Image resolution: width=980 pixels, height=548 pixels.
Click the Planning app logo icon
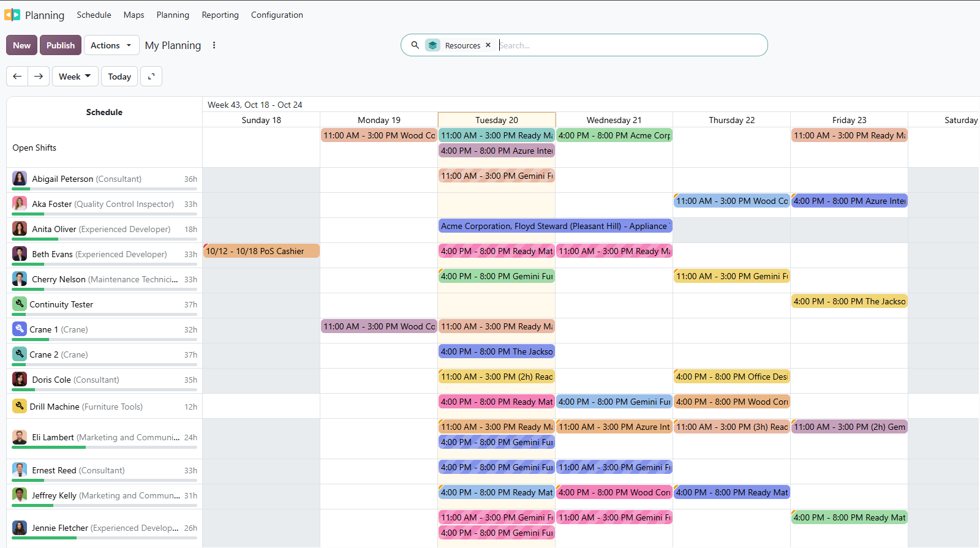click(x=12, y=15)
